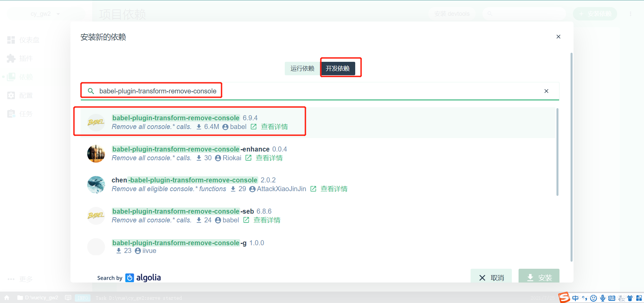Click the 安装依赖 button in header
This screenshot has height=303, width=644.
click(x=595, y=14)
